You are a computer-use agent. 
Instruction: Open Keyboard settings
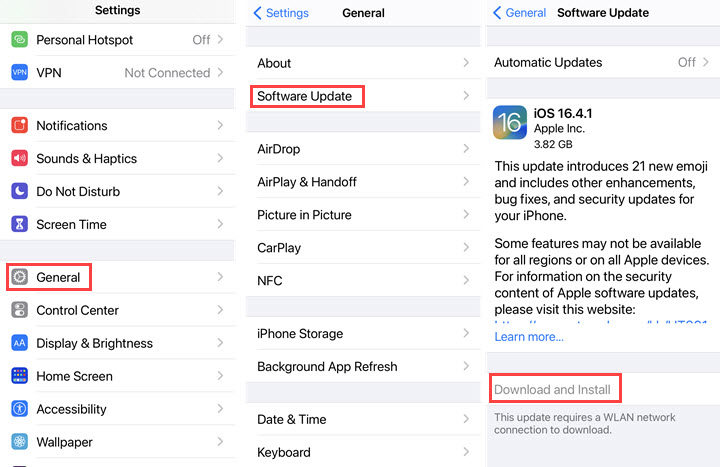(363, 452)
